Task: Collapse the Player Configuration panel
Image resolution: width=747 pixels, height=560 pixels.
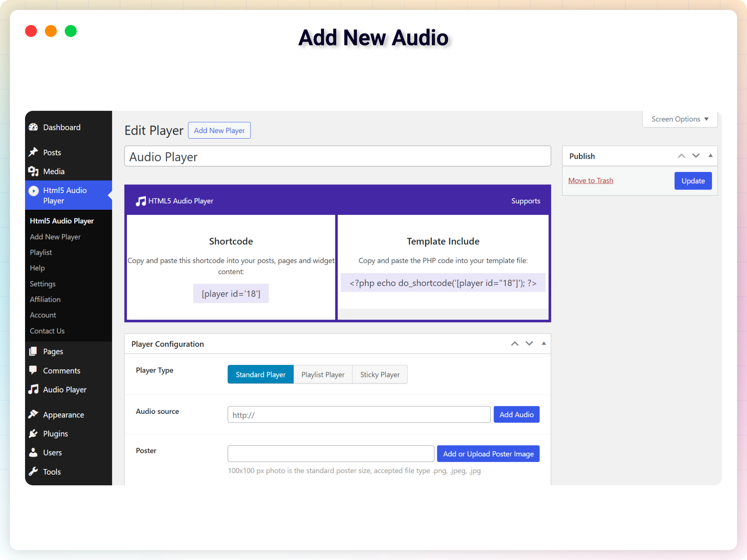Action: coord(544,343)
